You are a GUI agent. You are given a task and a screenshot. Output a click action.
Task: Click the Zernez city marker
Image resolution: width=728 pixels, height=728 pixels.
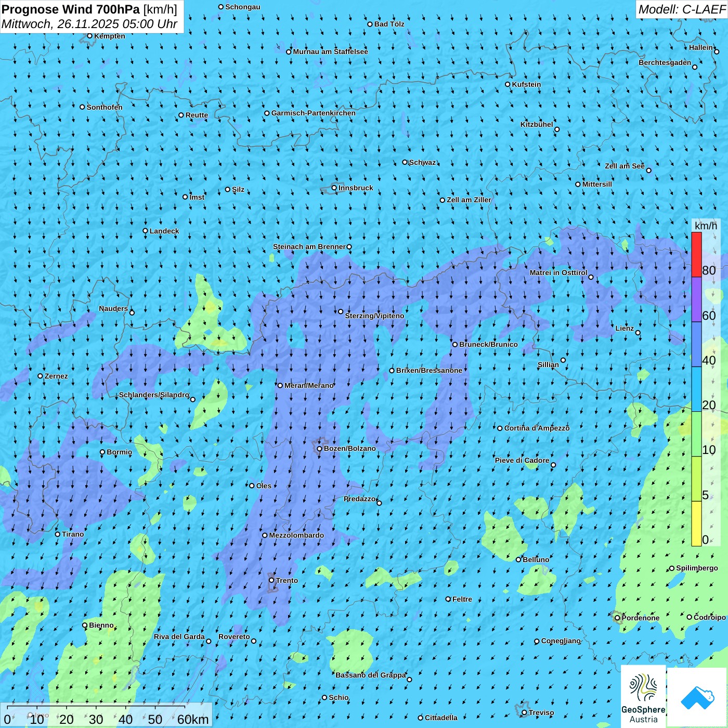(40, 376)
